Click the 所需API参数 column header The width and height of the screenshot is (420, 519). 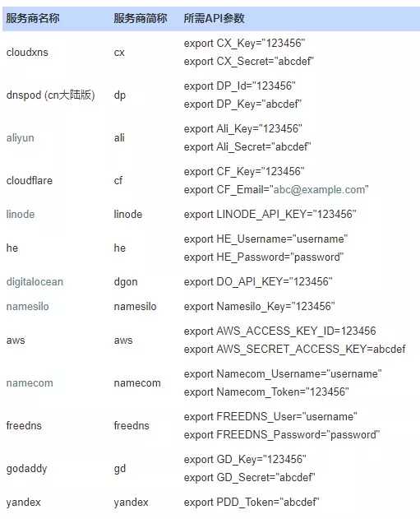coord(214,18)
